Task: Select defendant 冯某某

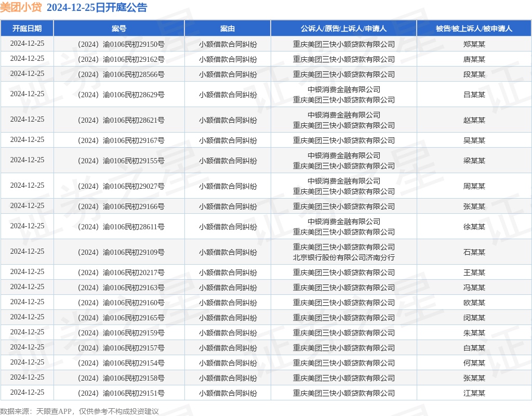Action: 474,288
